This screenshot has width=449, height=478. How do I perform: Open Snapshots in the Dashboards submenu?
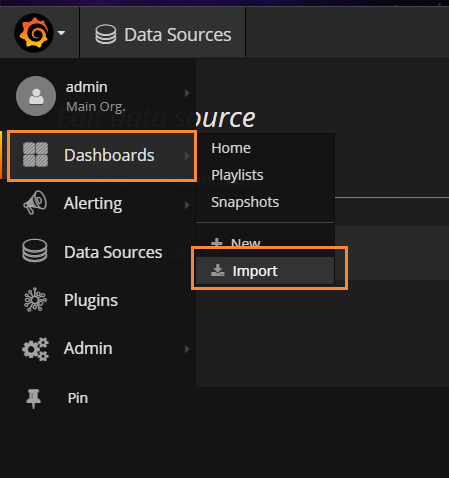[245, 202]
